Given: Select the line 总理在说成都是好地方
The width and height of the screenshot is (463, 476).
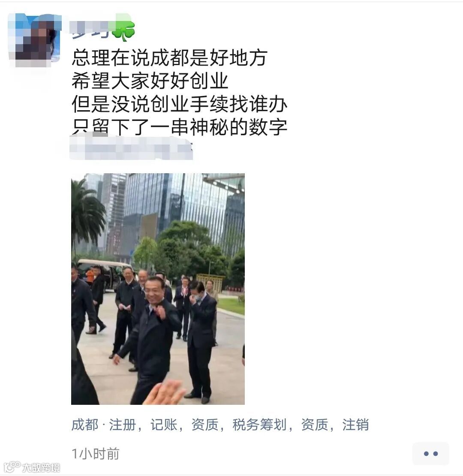Looking at the screenshot, I should pyautogui.click(x=169, y=57).
